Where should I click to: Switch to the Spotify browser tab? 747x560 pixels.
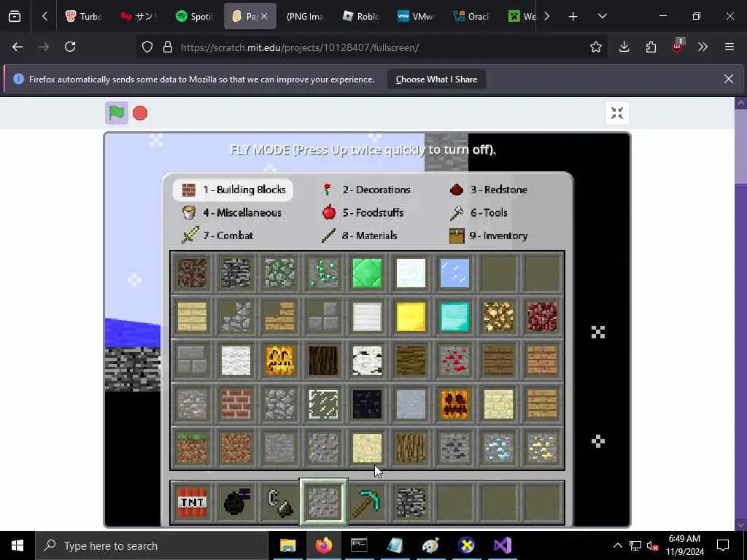[x=194, y=16]
